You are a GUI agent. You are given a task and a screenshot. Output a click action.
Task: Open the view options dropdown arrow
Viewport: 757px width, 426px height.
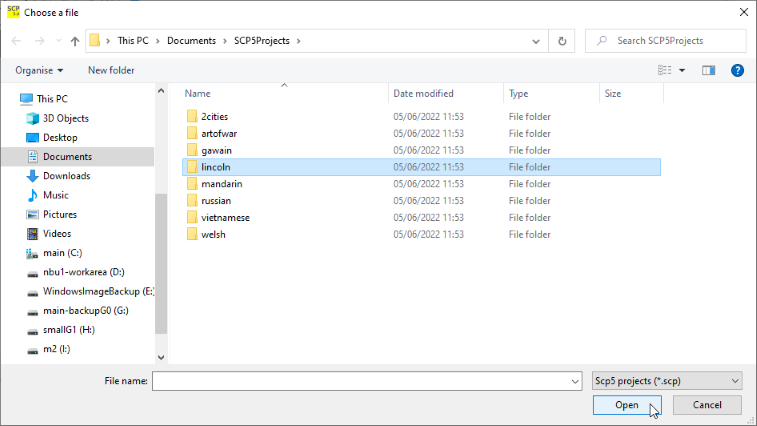click(682, 70)
